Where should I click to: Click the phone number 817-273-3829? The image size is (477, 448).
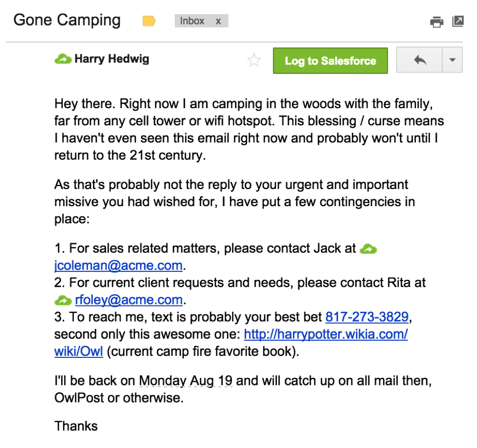coord(367,317)
